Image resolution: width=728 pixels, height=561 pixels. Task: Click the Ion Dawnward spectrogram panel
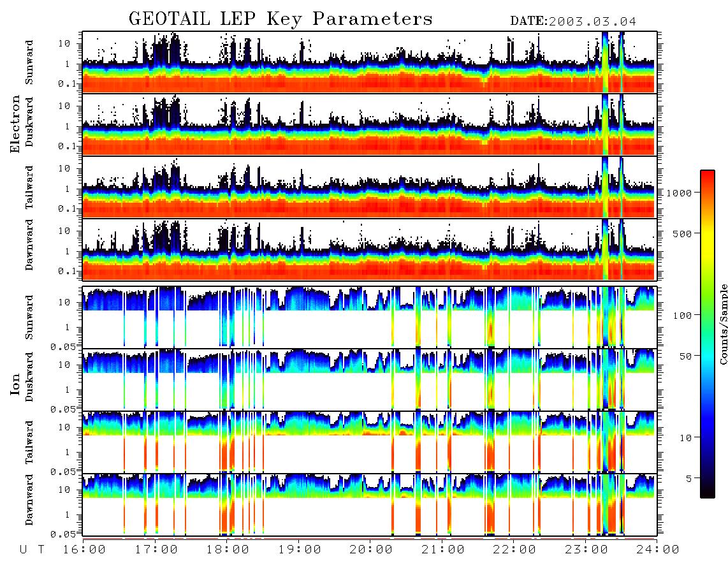(x=370, y=505)
